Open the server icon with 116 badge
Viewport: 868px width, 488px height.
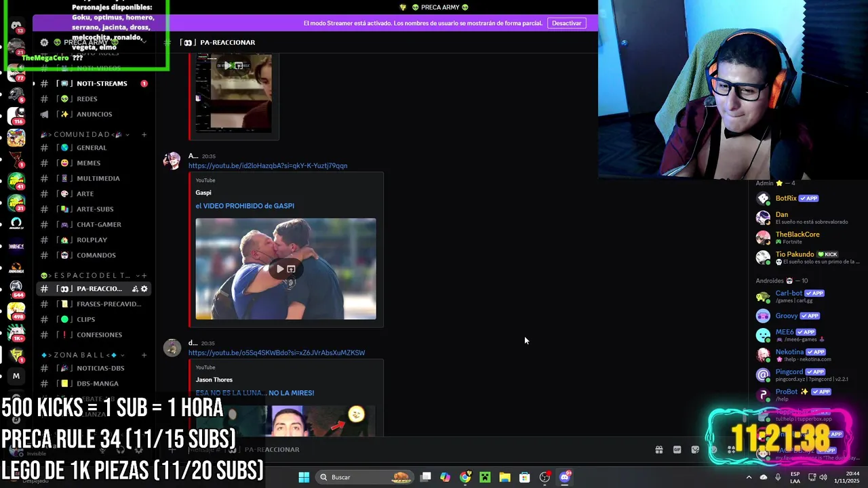click(x=16, y=115)
